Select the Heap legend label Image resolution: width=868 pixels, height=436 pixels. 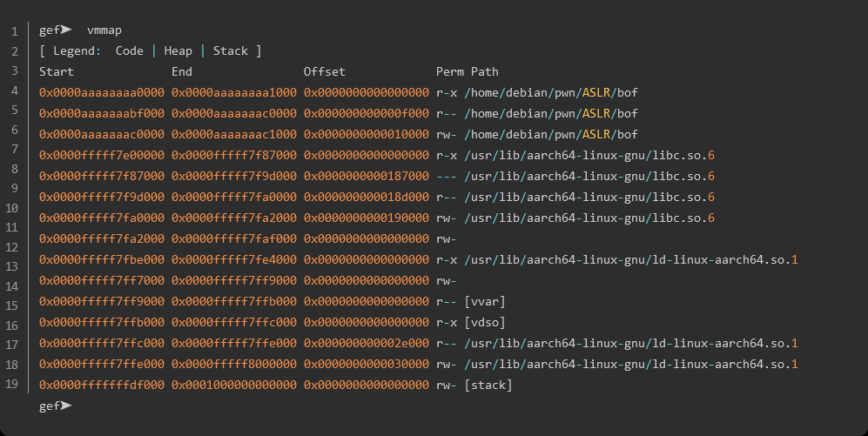pos(178,51)
